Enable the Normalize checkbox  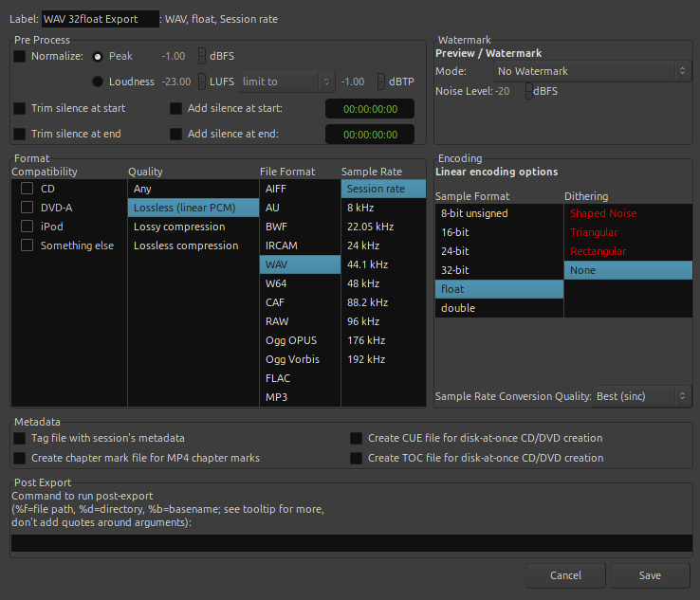[x=20, y=57]
